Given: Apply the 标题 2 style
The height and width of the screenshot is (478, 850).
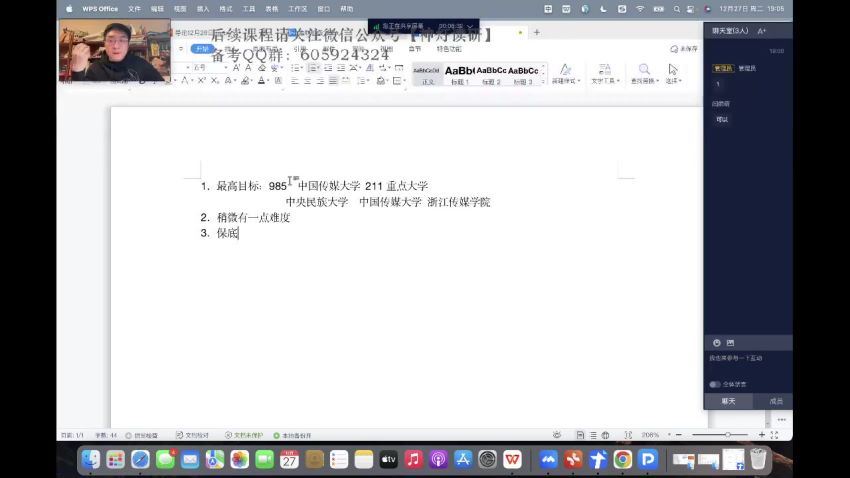Looking at the screenshot, I should tap(491, 74).
